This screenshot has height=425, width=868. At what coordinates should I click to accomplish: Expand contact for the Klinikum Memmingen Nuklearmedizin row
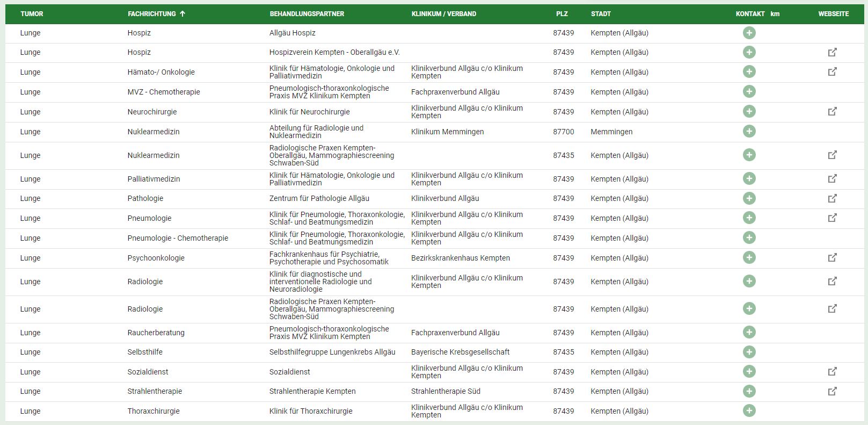click(749, 131)
